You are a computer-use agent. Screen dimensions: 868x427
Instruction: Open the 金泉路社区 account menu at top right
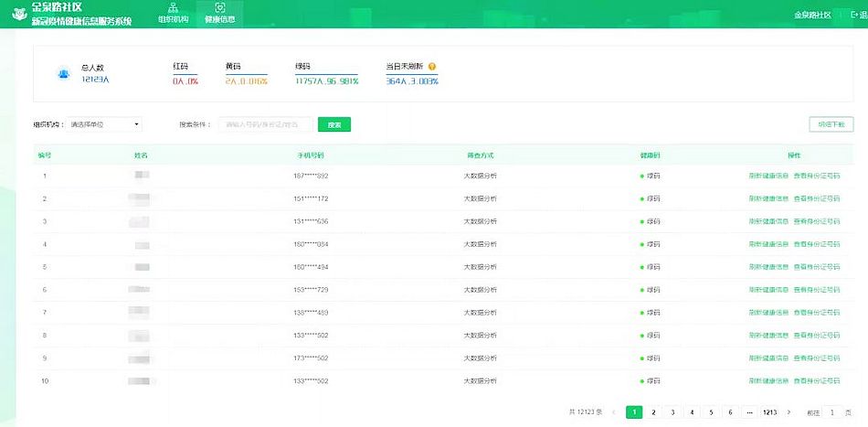(811, 15)
